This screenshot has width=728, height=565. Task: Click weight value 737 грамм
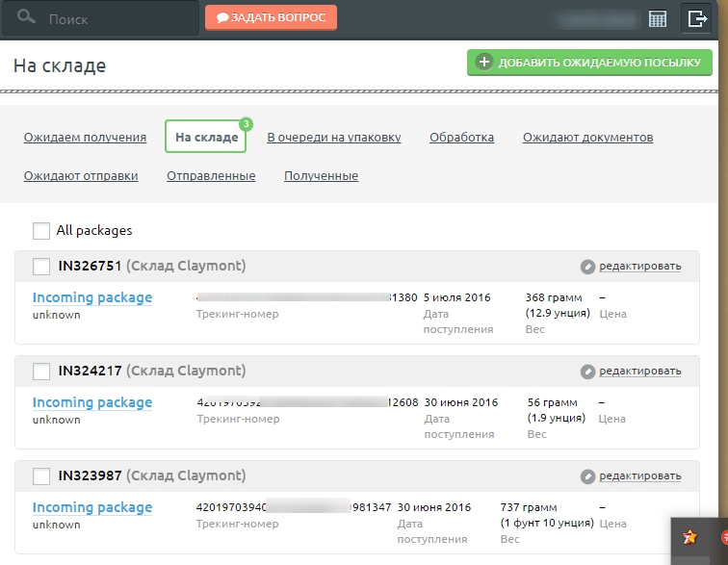tap(529, 507)
